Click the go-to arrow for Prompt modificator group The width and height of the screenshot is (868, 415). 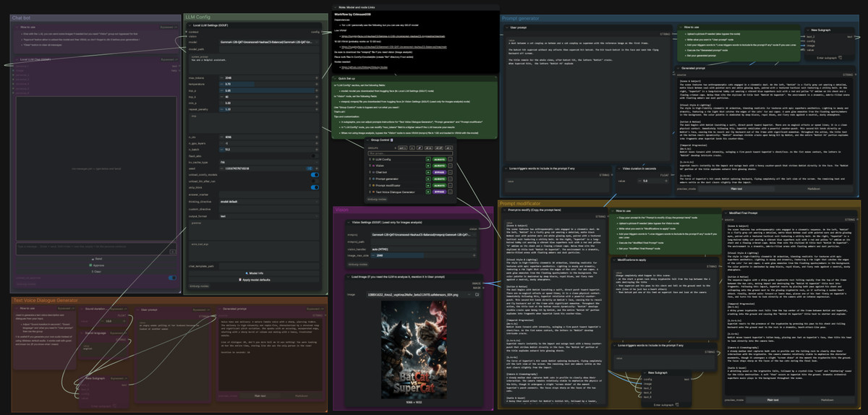click(428, 185)
